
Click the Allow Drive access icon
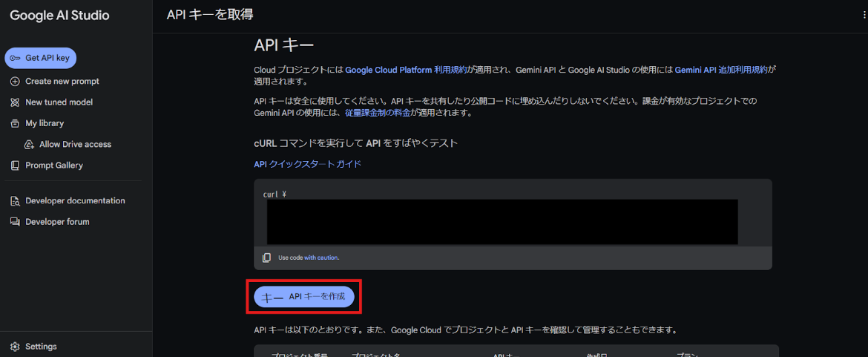pos(29,145)
